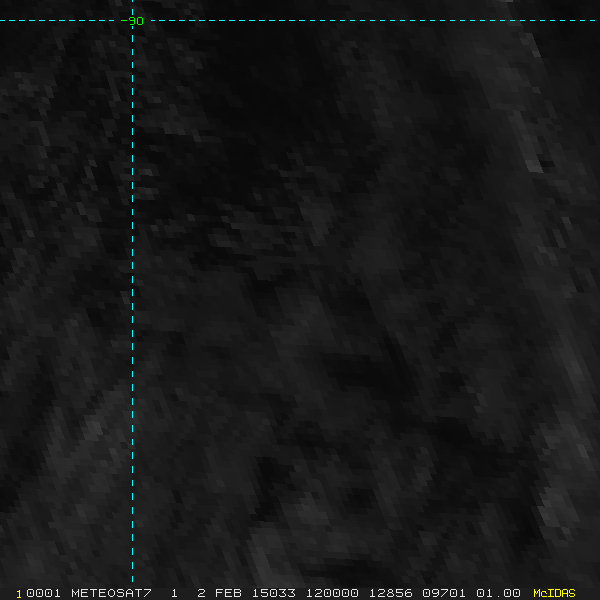600x600 pixels.
Task: Click the single 1 after METEOSAT7
Action: pos(174,593)
